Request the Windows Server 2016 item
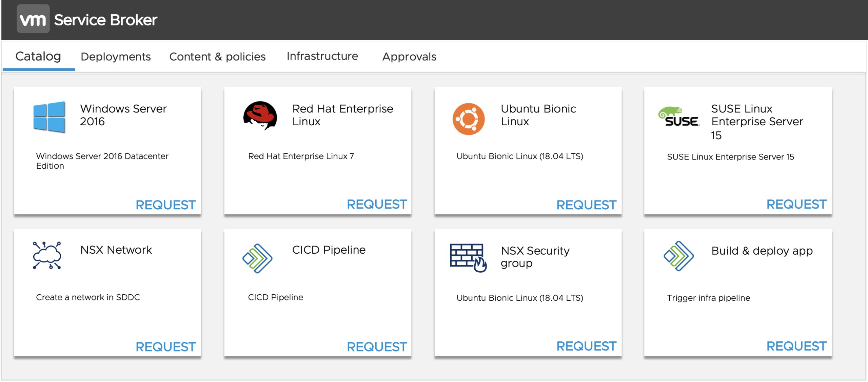This screenshot has width=868, height=382. 165,205
